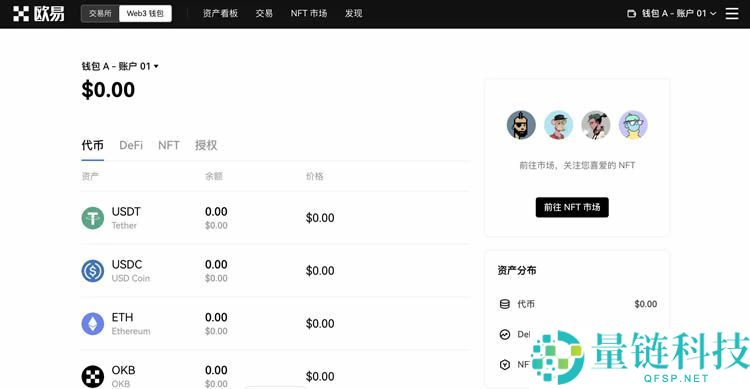Switch to Web3 钱包 mode
This screenshot has height=389, width=750.
click(x=145, y=13)
